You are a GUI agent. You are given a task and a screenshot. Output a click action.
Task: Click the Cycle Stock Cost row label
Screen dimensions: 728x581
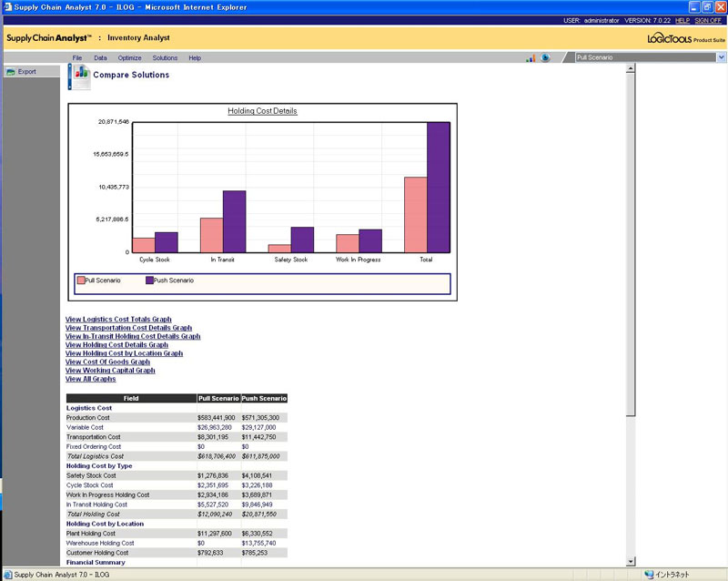[x=89, y=485]
